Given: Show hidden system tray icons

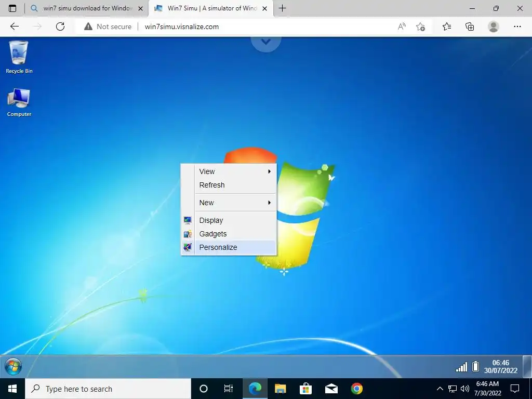Looking at the screenshot, I should click(x=440, y=389).
